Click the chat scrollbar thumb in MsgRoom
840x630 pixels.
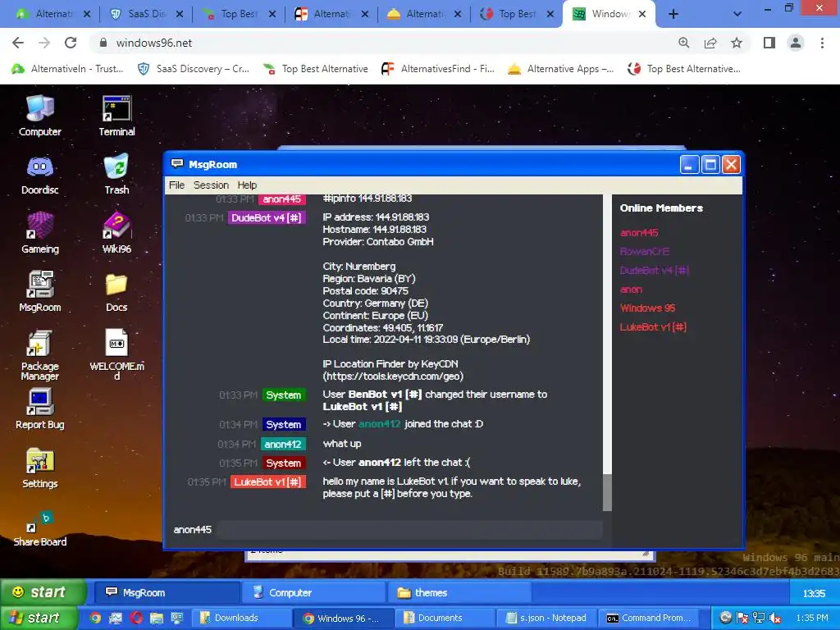click(607, 492)
